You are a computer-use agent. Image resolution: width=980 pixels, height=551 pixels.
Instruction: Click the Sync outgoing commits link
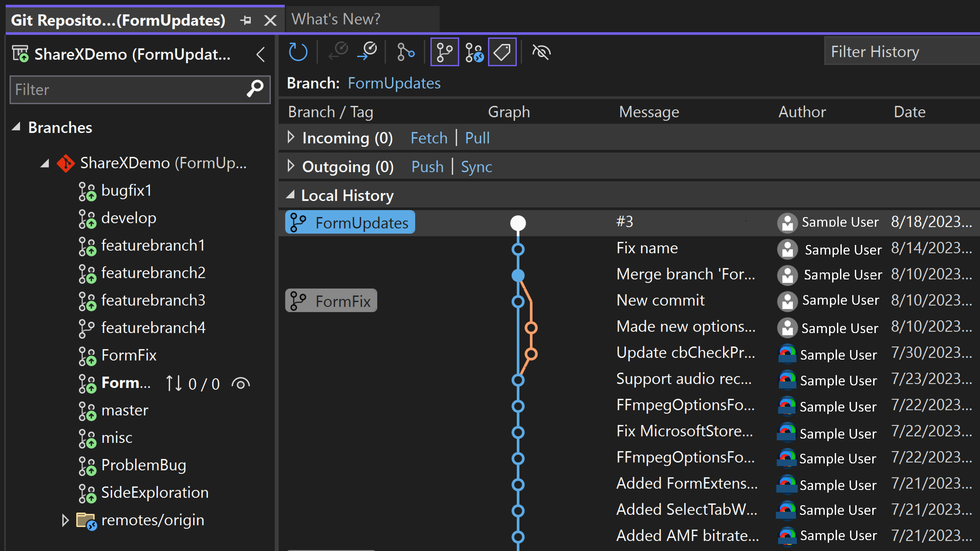476,166
